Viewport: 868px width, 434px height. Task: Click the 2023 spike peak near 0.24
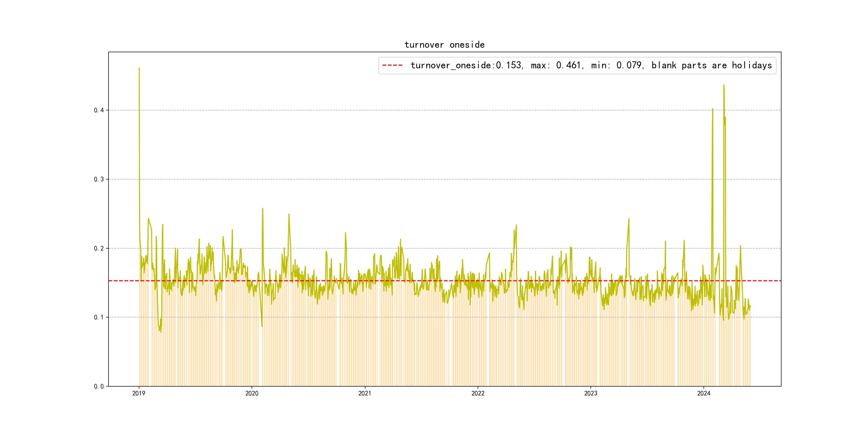click(x=629, y=219)
